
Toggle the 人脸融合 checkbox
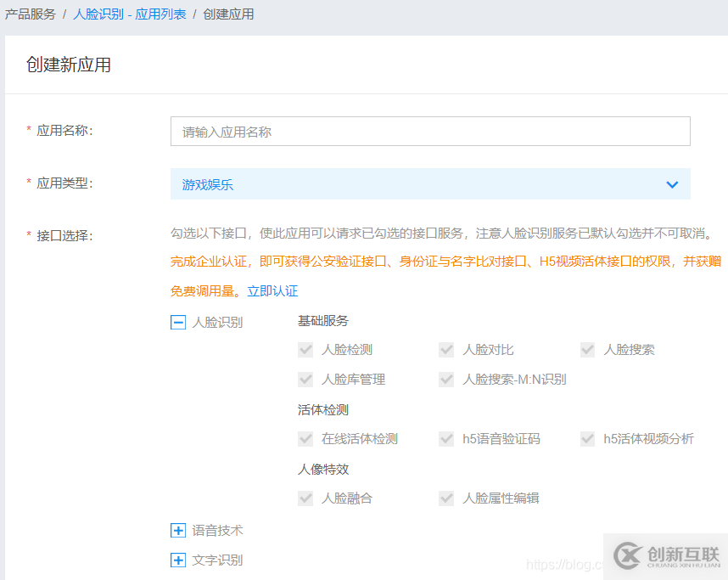pyautogui.click(x=305, y=498)
